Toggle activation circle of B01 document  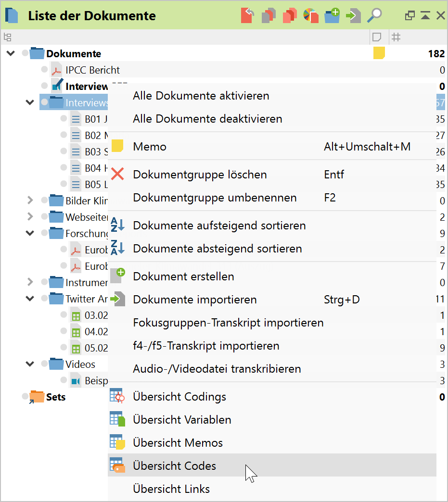(x=64, y=118)
